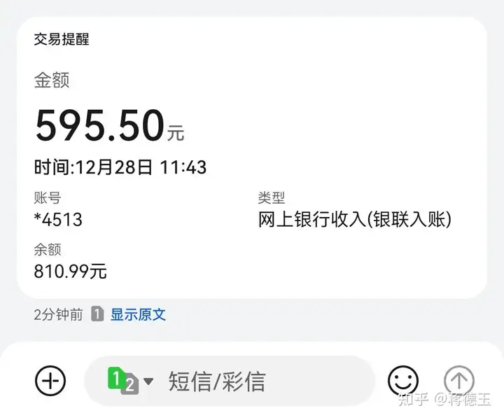The width and height of the screenshot is (504, 420).
Task: Click the 显示原文 link
Action: [x=138, y=314]
